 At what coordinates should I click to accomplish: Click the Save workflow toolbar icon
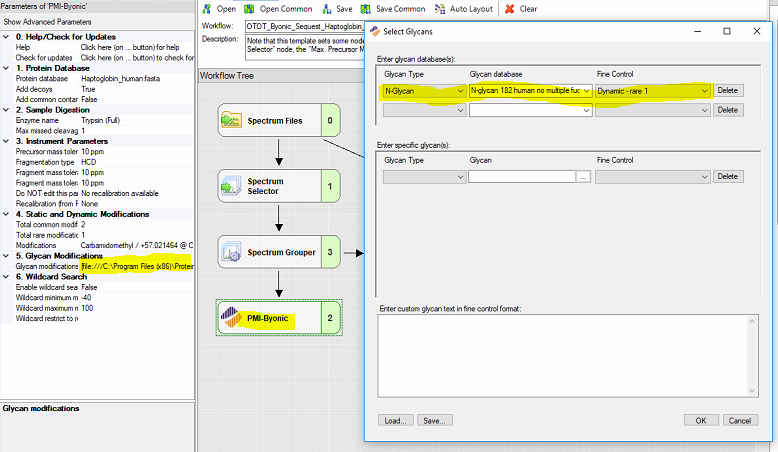pyautogui.click(x=327, y=9)
